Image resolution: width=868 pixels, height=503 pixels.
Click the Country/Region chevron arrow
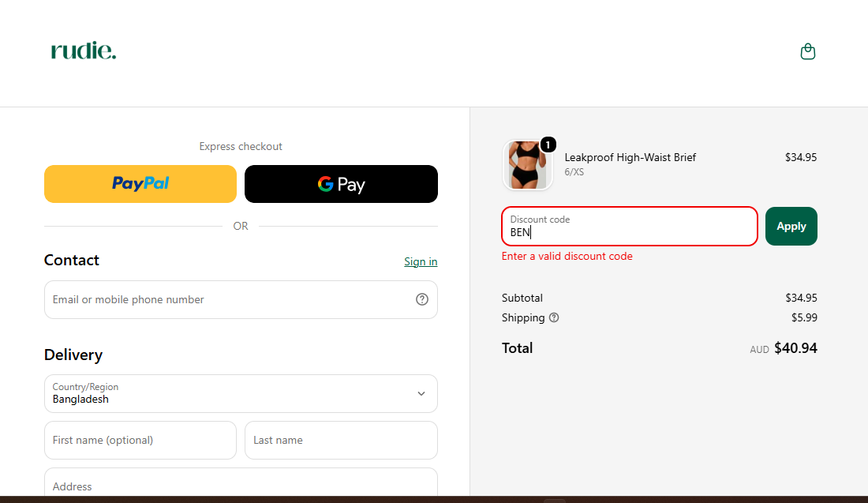(x=421, y=394)
